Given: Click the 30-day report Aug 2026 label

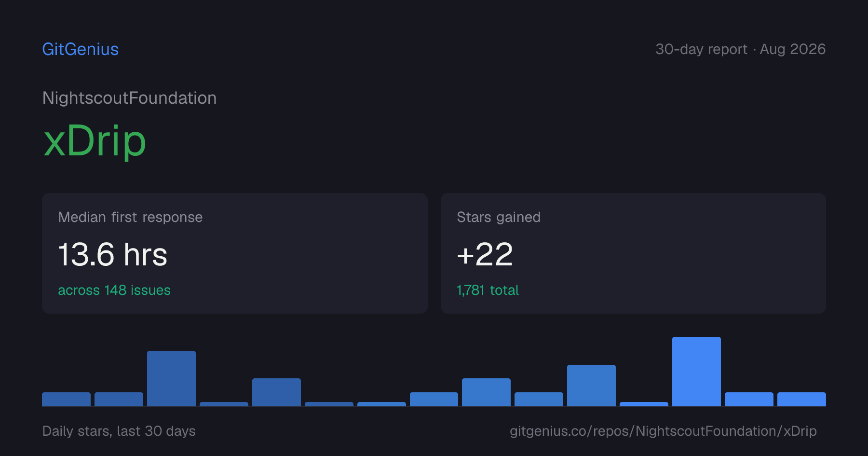Looking at the screenshot, I should point(740,49).
